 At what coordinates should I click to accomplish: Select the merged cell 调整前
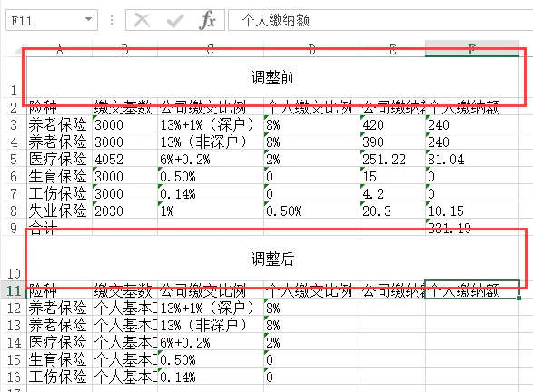coord(272,77)
